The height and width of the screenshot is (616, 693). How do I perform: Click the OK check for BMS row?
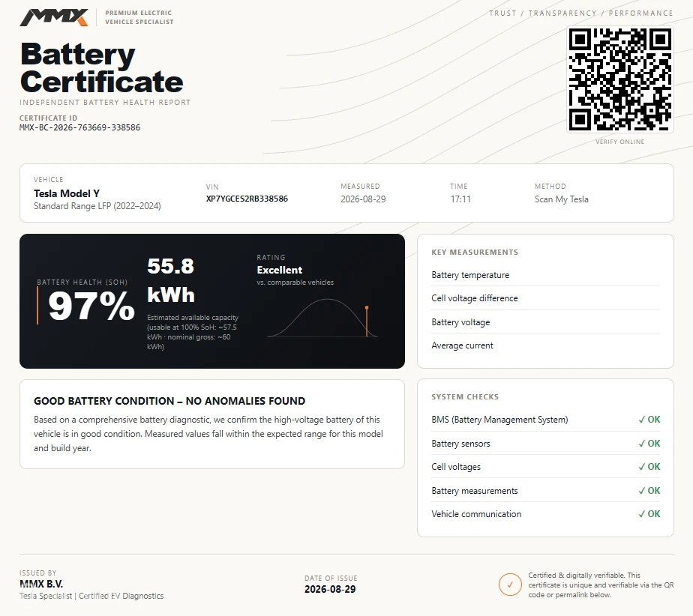click(x=649, y=420)
